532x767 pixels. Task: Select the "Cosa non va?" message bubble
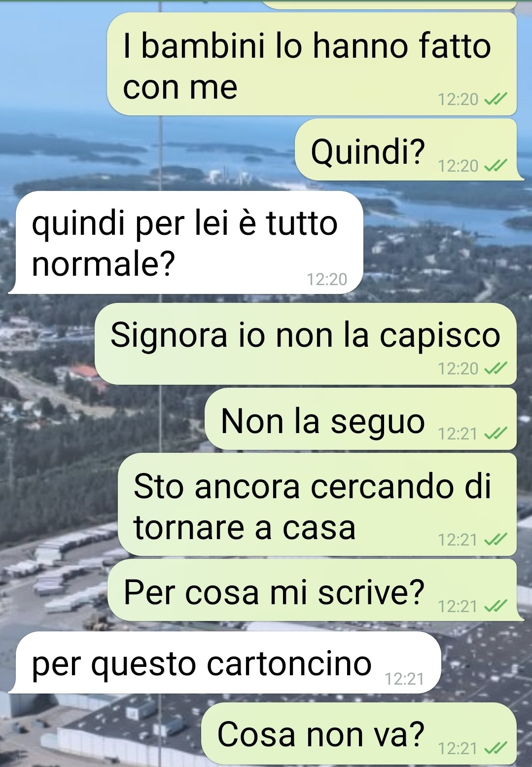359,733
